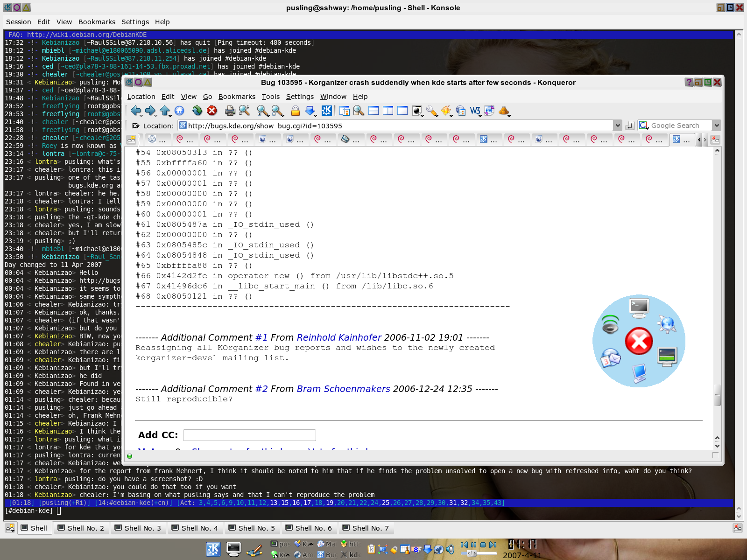Expand the Google Search dropdown arrow
The width and height of the screenshot is (747, 560).
[x=717, y=125]
